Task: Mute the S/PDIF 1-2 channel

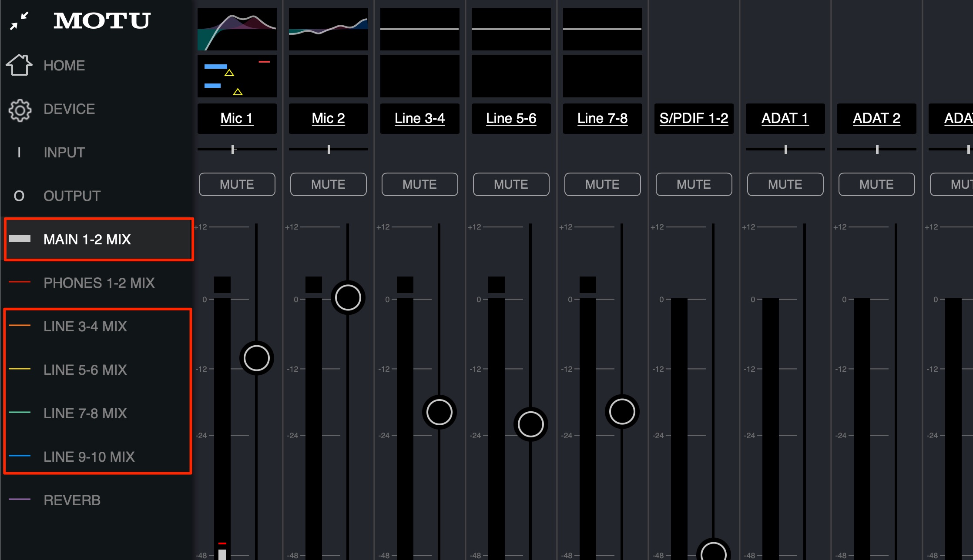Action: click(694, 184)
